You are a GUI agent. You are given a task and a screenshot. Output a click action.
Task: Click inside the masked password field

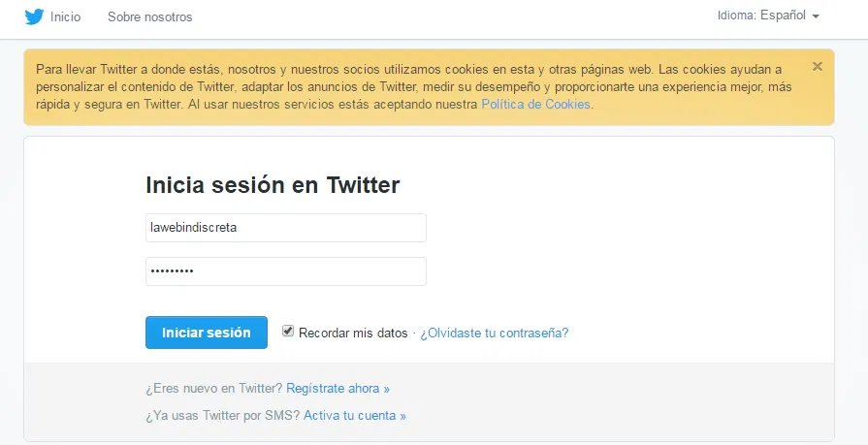(x=285, y=271)
